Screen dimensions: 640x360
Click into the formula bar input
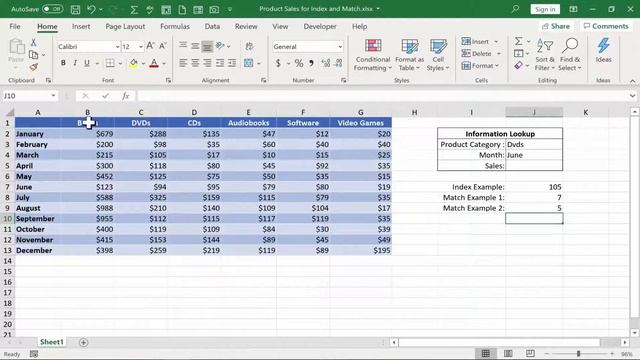coord(382,96)
